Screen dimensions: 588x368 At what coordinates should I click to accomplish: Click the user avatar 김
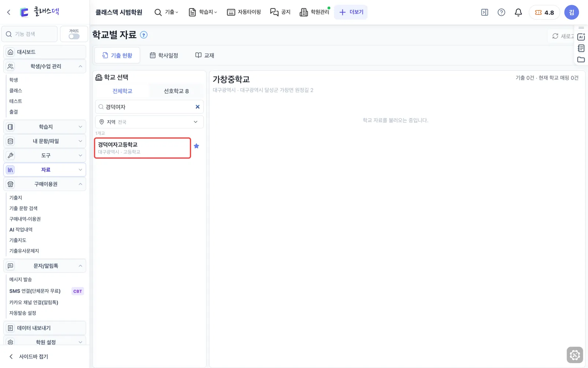(571, 13)
